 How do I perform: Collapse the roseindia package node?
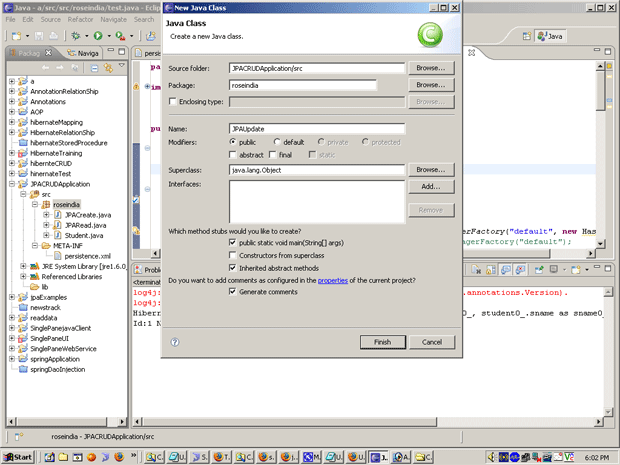pyautogui.click(x=35, y=204)
